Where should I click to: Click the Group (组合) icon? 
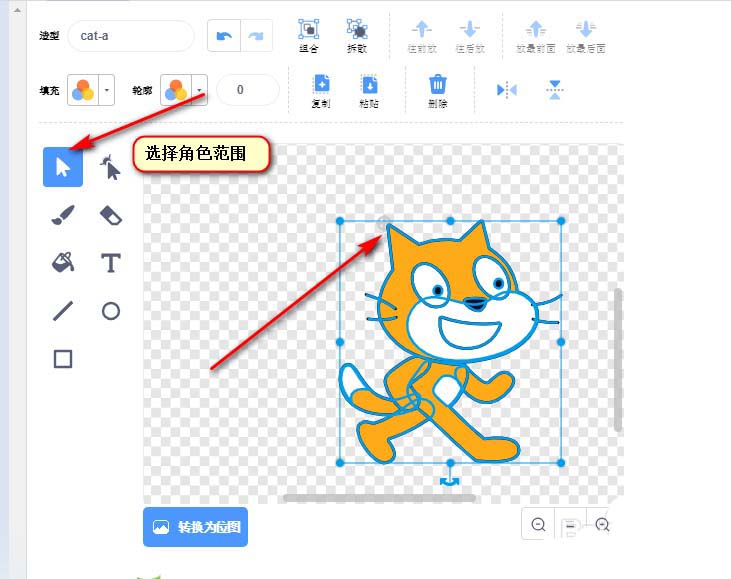tap(309, 35)
